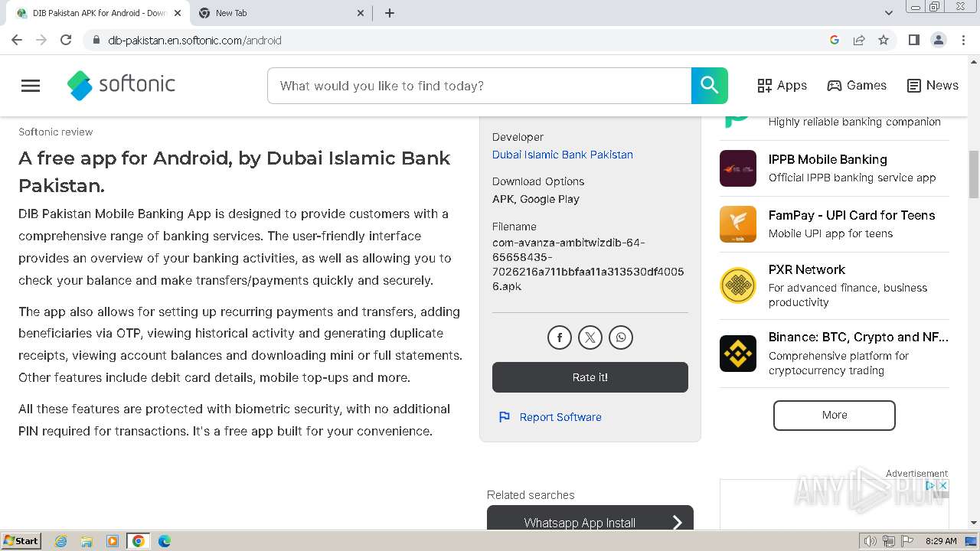
Task: Click the system clock 8:29 AM
Action: (x=941, y=541)
